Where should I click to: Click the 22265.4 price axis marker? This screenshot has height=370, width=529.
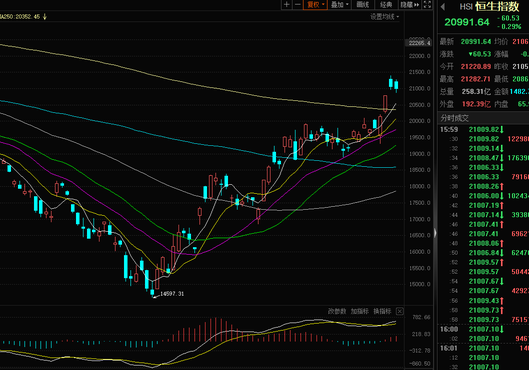pyautogui.click(x=419, y=43)
